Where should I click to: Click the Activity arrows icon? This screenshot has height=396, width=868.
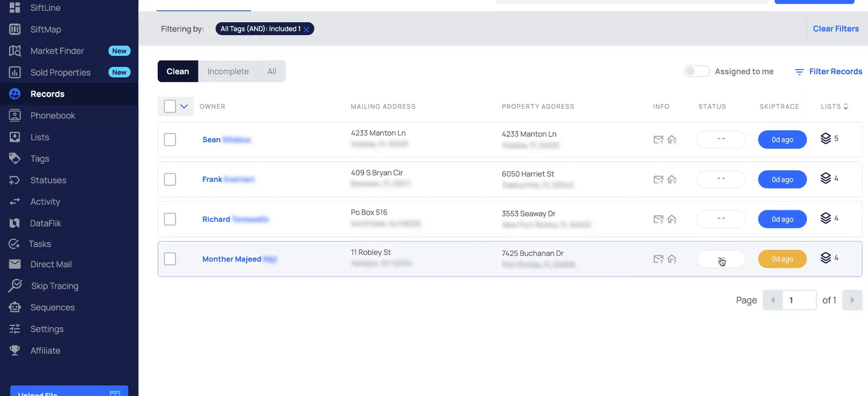[15, 202]
